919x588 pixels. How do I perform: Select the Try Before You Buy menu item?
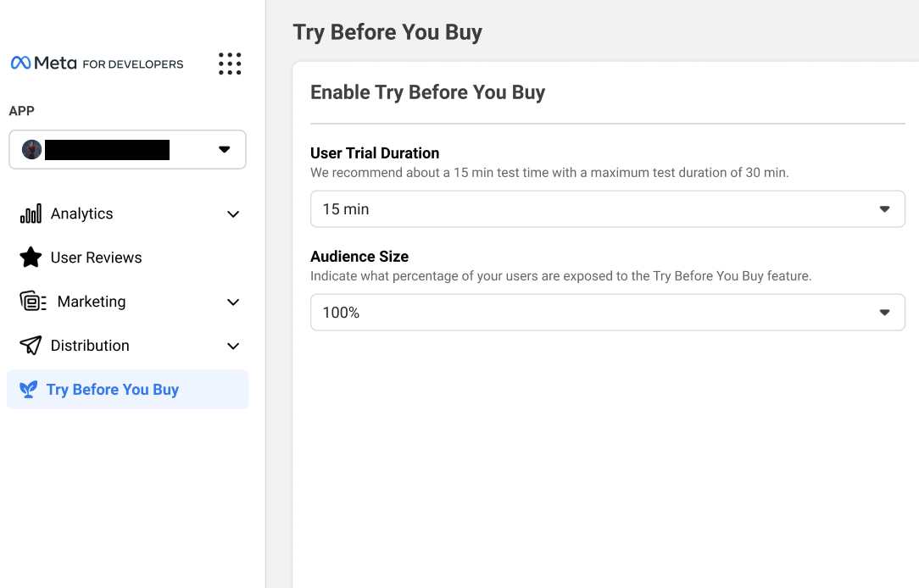tap(113, 389)
